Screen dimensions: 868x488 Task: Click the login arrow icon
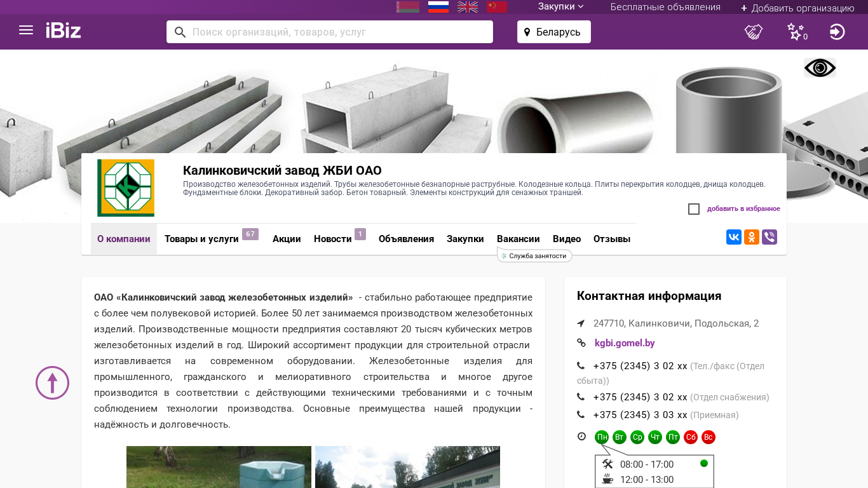[x=837, y=32]
